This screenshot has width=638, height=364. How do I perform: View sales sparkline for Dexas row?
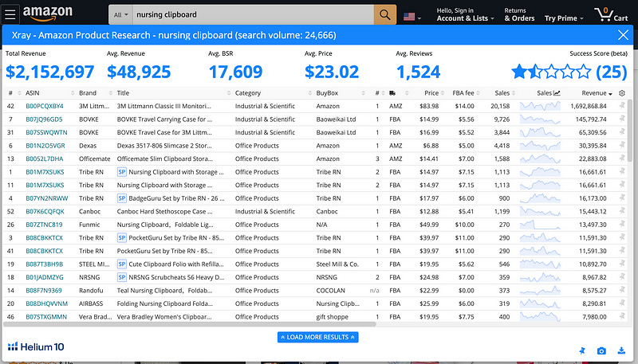pos(540,146)
